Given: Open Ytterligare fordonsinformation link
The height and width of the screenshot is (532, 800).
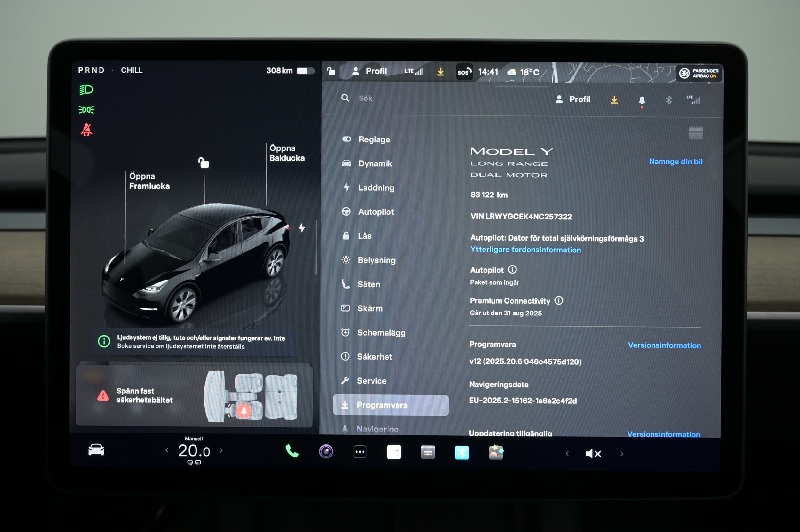Looking at the screenshot, I should [x=525, y=250].
